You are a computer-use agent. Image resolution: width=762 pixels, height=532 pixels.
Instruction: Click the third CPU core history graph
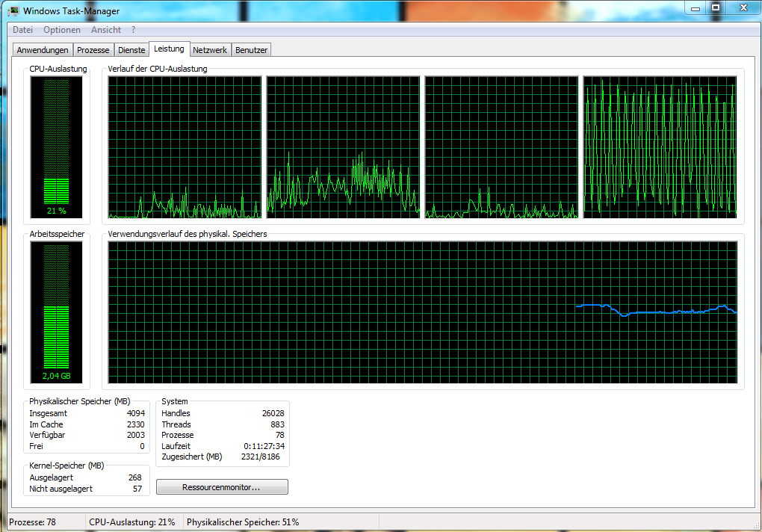pyautogui.click(x=501, y=147)
